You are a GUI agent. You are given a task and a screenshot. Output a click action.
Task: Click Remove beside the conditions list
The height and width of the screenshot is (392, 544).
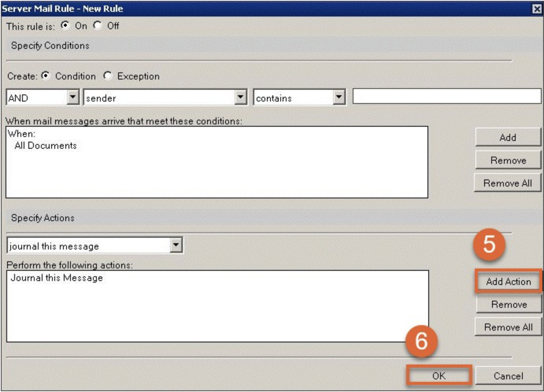pos(508,160)
